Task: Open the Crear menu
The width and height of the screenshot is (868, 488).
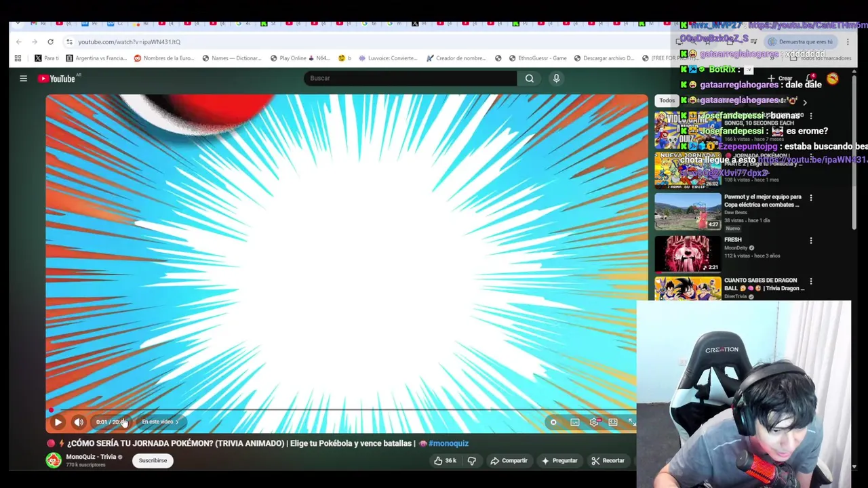Action: pos(779,79)
